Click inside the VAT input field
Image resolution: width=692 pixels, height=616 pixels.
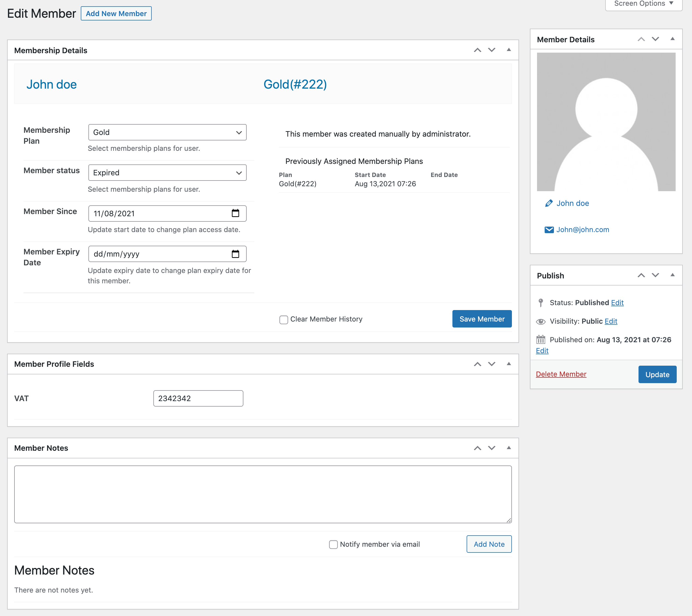click(198, 398)
